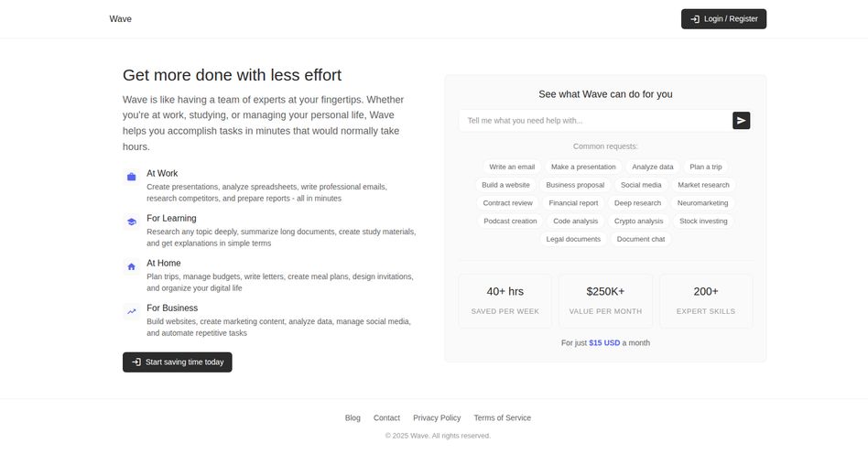The width and height of the screenshot is (868, 454).
Task: Click the briefcase At Work icon
Action: 131,178
